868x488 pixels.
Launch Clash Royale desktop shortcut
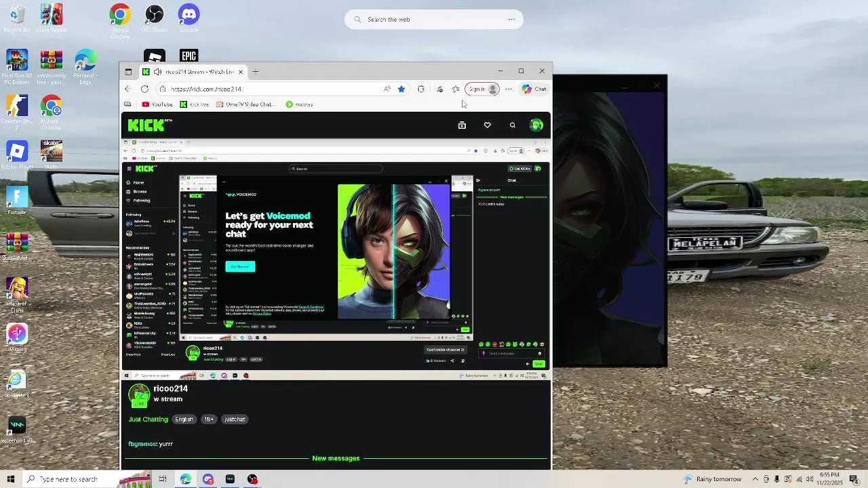pos(51,18)
